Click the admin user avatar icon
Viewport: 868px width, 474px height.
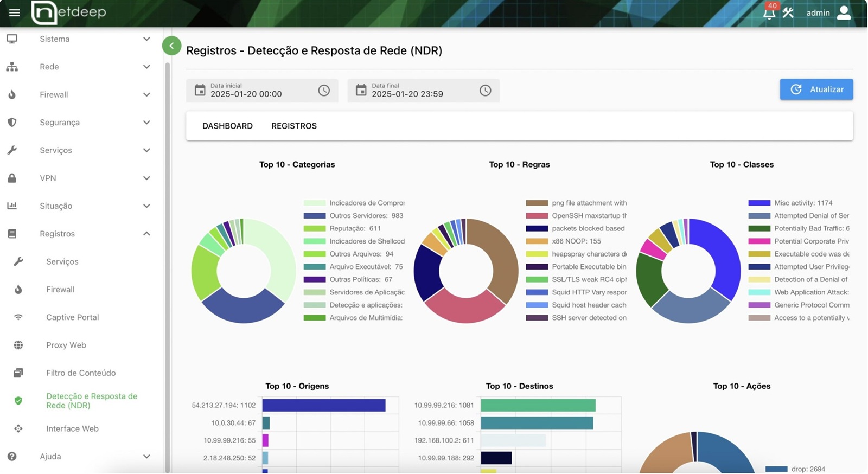(x=844, y=12)
